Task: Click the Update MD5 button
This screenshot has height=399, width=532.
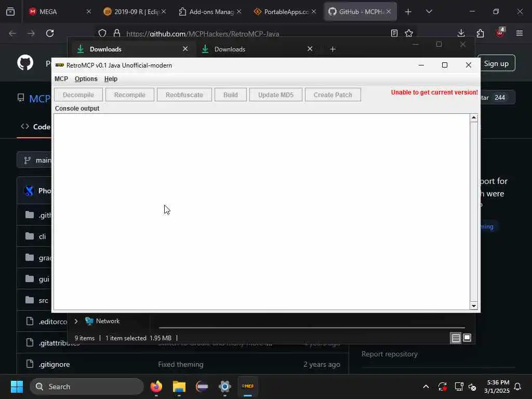Action: (x=275, y=95)
